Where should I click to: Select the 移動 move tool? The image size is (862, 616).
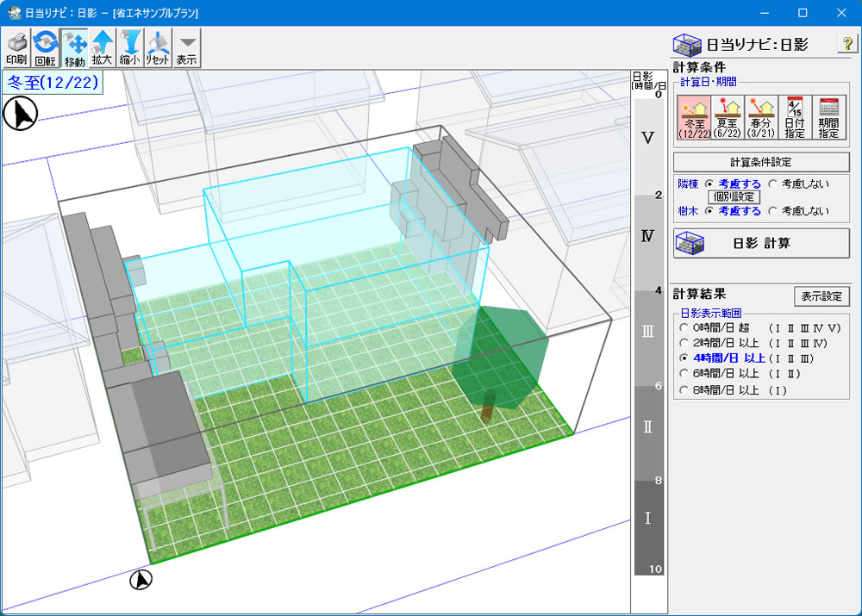click(x=74, y=48)
